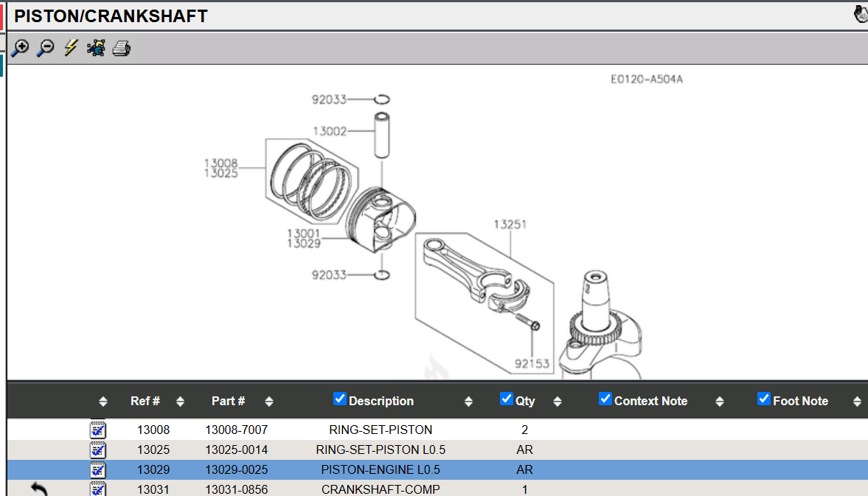Uncheck the Description column checkbox
This screenshot has height=496, width=868.
(x=339, y=399)
